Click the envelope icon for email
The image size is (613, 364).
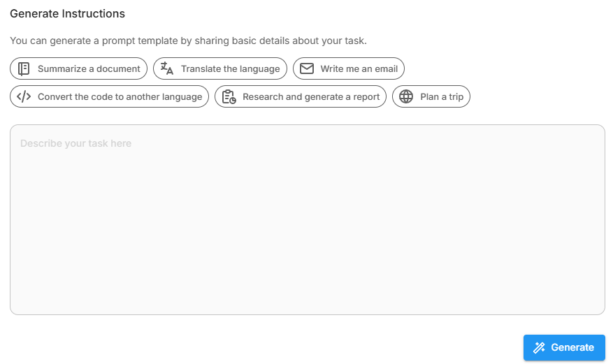[306, 68]
